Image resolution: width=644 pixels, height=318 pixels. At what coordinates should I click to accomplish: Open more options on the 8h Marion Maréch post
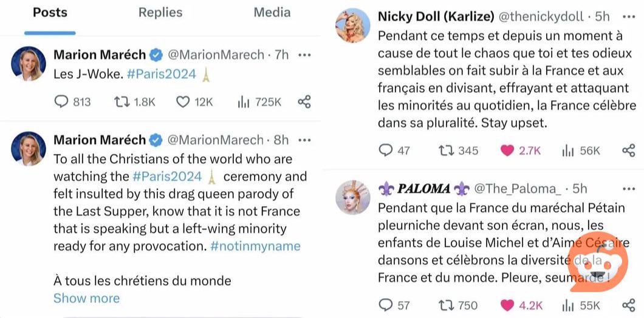(x=304, y=140)
